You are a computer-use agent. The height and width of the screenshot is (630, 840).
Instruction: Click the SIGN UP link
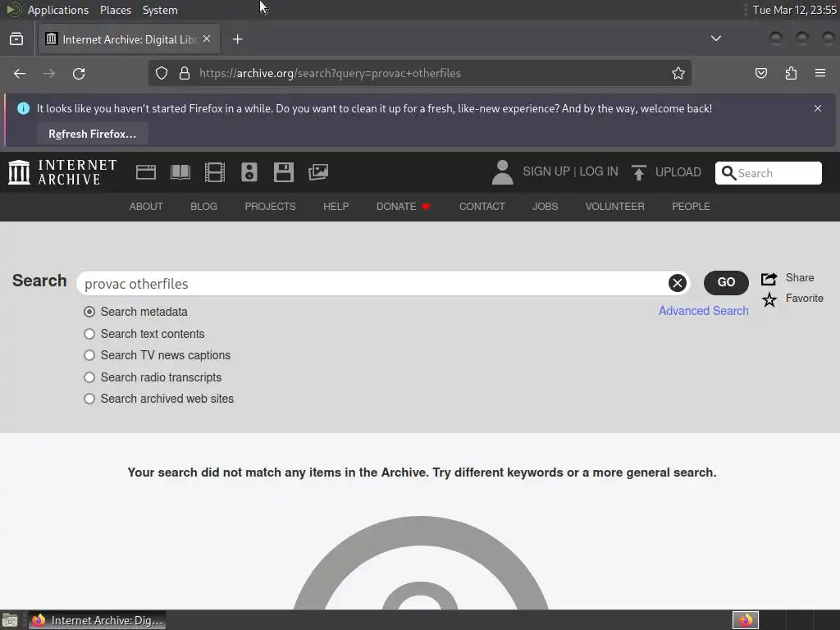pyautogui.click(x=546, y=171)
